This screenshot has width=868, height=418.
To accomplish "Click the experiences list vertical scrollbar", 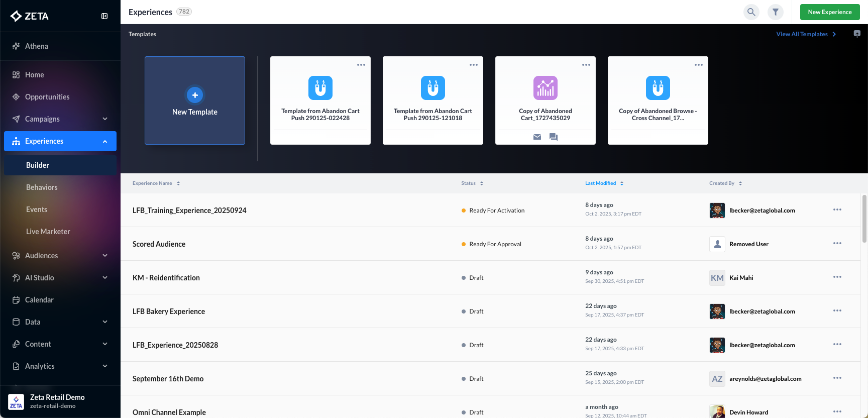I will tap(864, 219).
